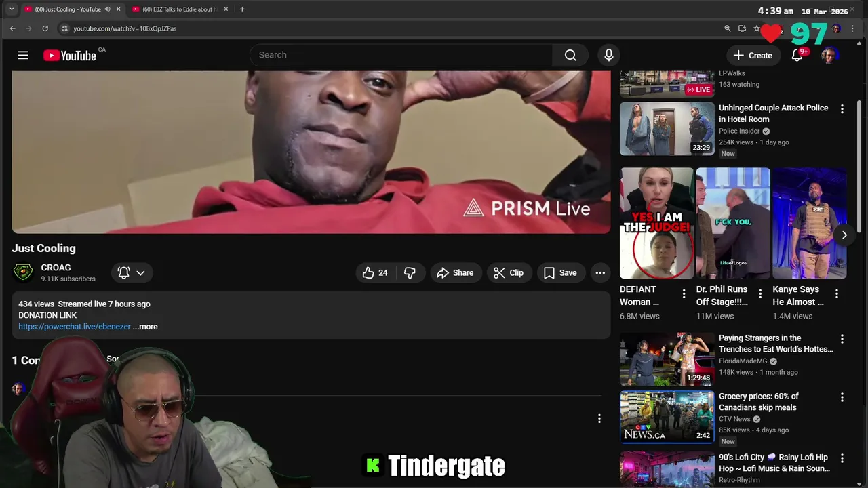Like the video with 24 likes
Viewport: 868px width, 488px height.
coord(376,272)
